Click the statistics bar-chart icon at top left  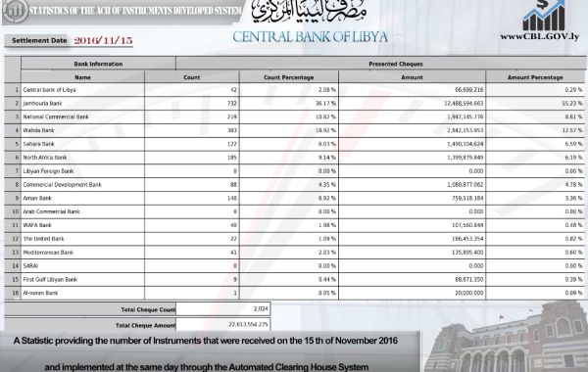[15, 11]
